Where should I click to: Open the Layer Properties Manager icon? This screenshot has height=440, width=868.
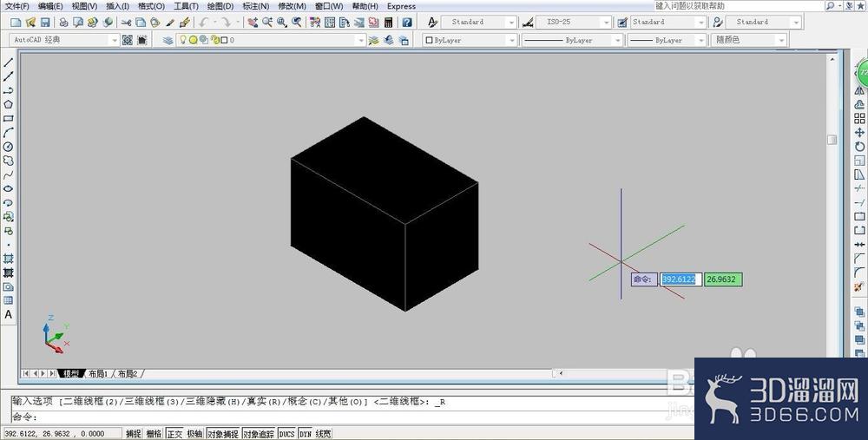168,40
